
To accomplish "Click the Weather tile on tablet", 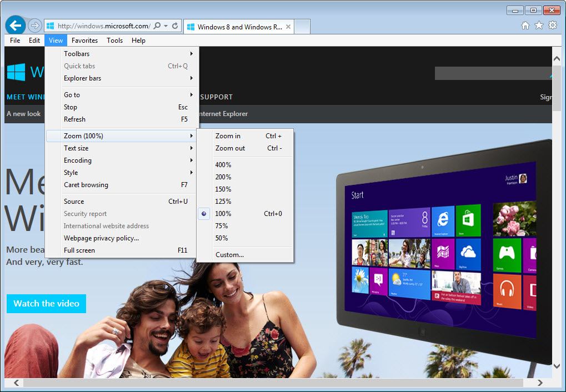I will point(409,283).
